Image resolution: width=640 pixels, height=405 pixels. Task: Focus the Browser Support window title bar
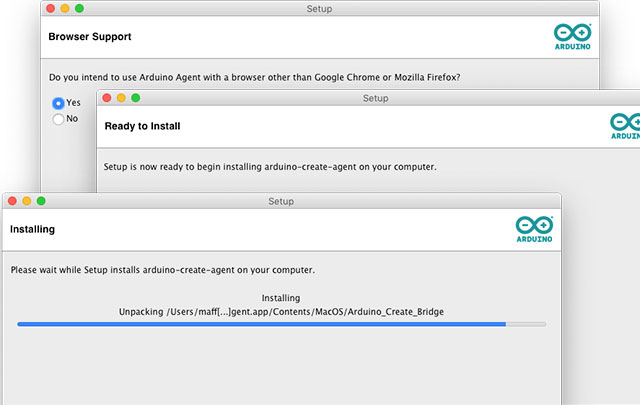(x=319, y=8)
